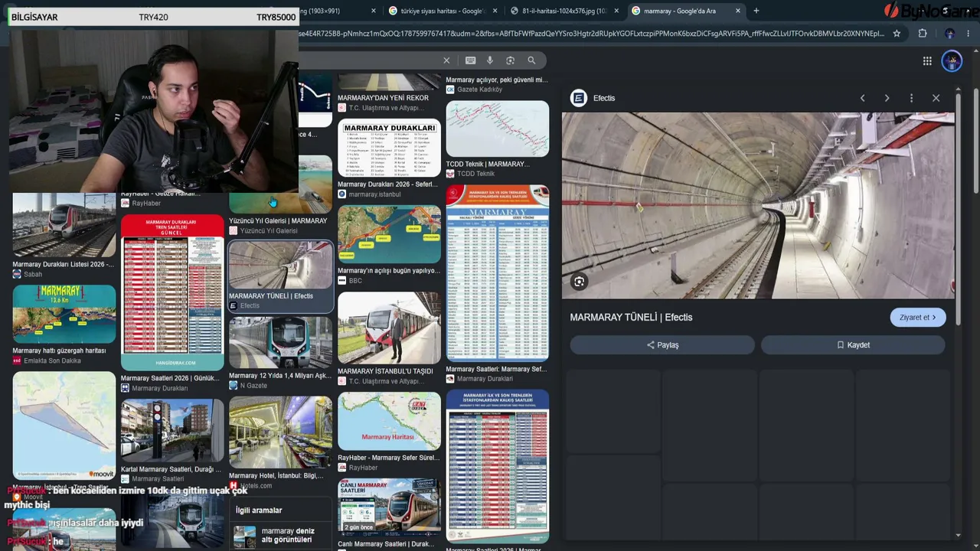Click the Marmaray açılıyor, peki güvenli mi caption

(497, 80)
